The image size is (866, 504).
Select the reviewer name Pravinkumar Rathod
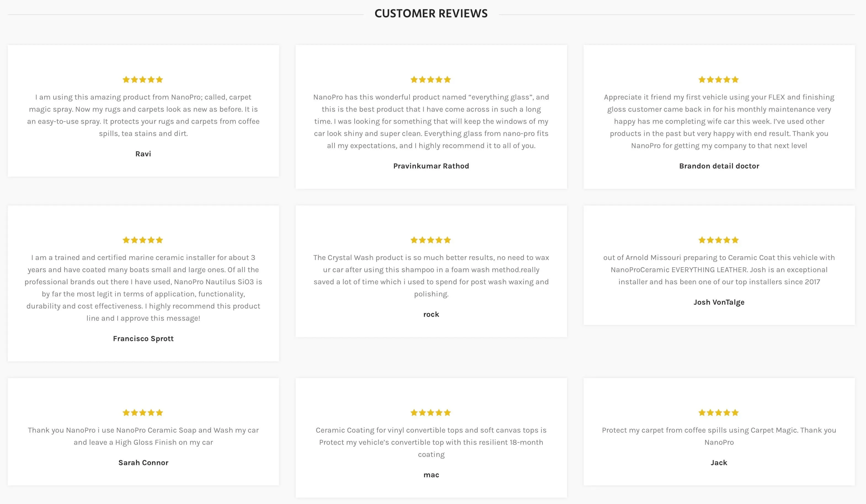(431, 166)
